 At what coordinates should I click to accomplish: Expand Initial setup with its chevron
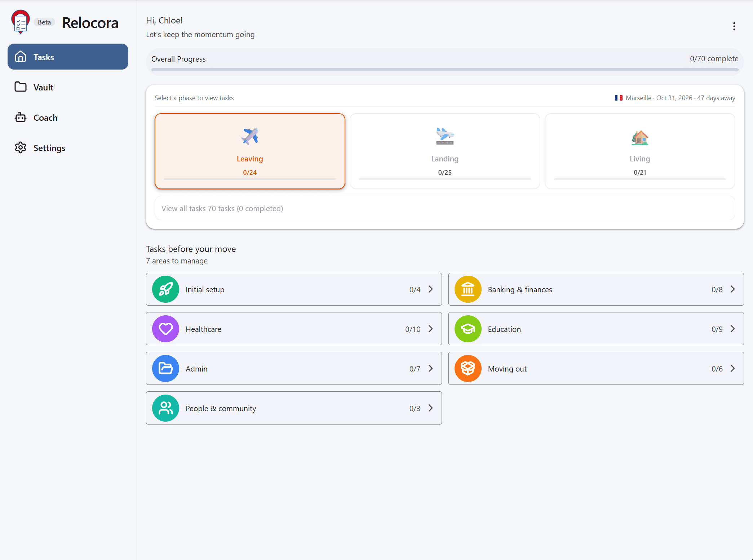[430, 289]
